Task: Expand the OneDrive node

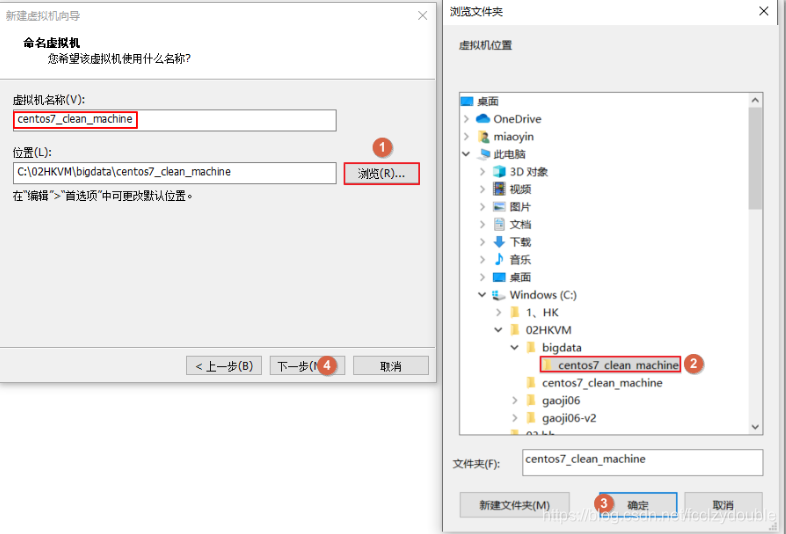Action: pos(466,119)
